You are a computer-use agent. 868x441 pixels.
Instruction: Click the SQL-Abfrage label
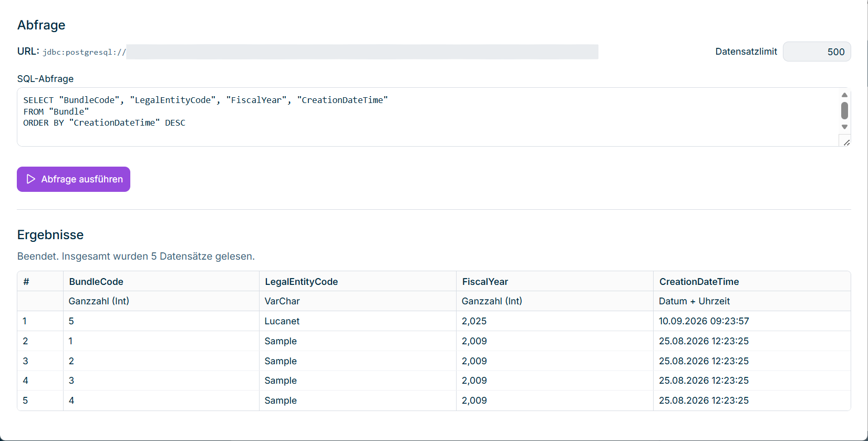[46, 79]
